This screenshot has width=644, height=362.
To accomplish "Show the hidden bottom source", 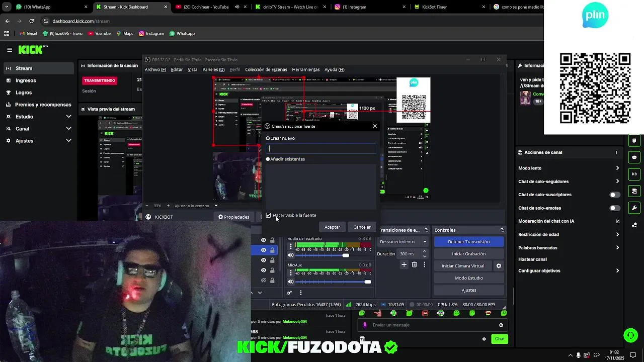I will pyautogui.click(x=263, y=281).
